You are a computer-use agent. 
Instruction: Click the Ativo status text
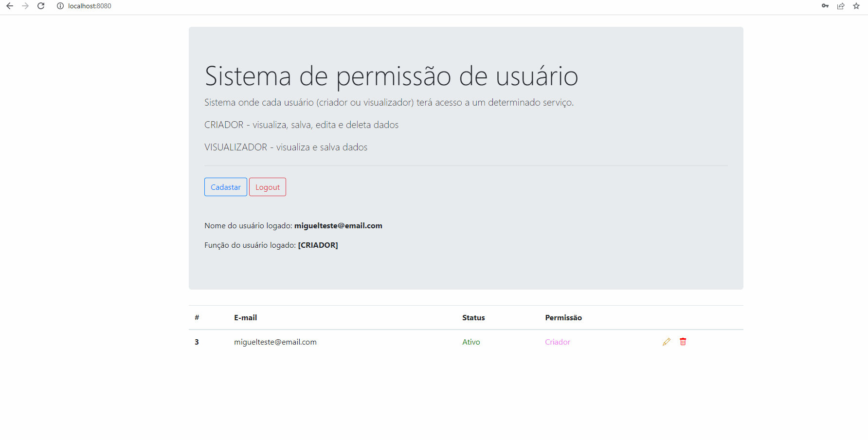tap(471, 342)
